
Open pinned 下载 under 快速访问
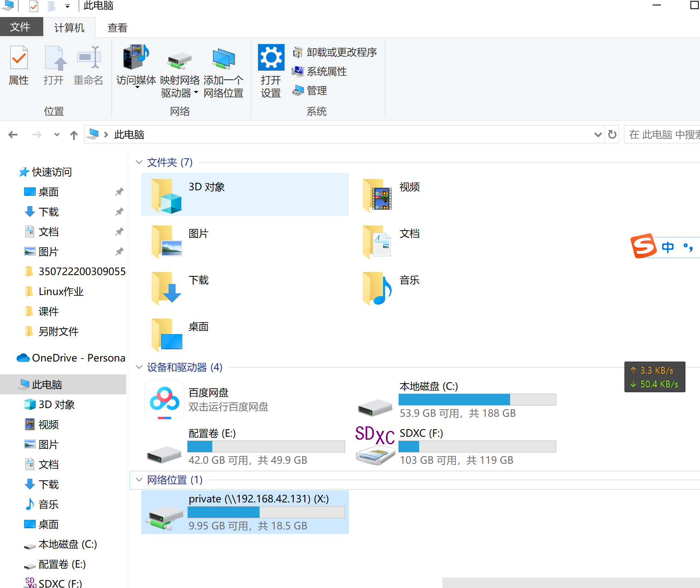[49, 212]
